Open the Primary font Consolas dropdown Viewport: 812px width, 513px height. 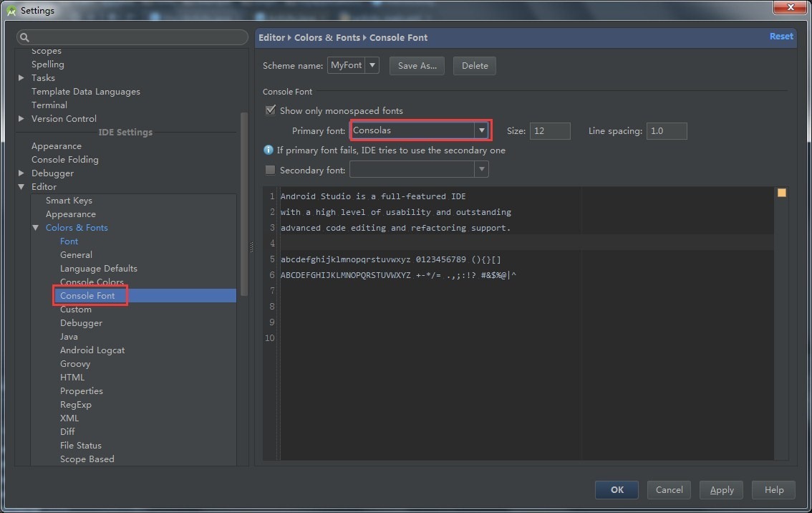482,130
